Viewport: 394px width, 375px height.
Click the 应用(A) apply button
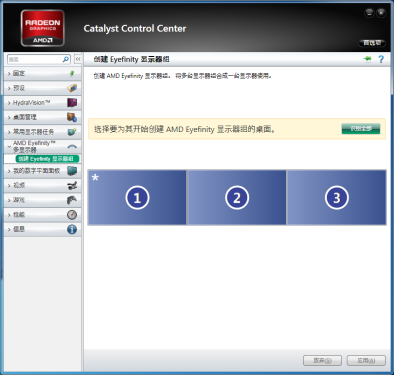[366, 360]
